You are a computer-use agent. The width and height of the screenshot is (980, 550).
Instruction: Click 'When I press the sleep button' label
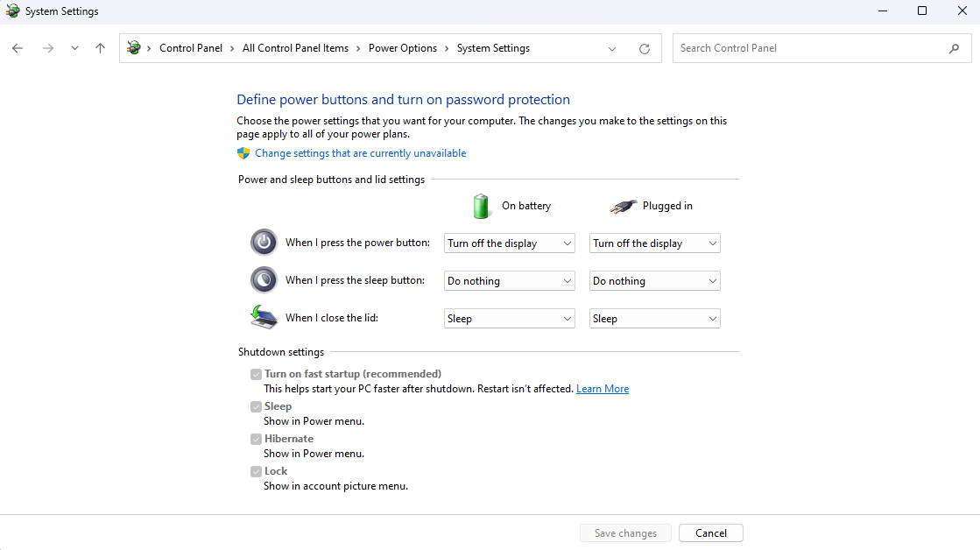[355, 280]
